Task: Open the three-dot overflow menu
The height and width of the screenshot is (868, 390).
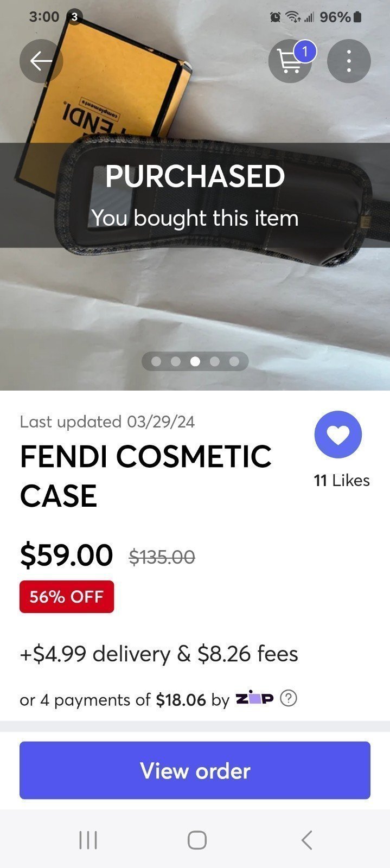Action: tap(349, 61)
